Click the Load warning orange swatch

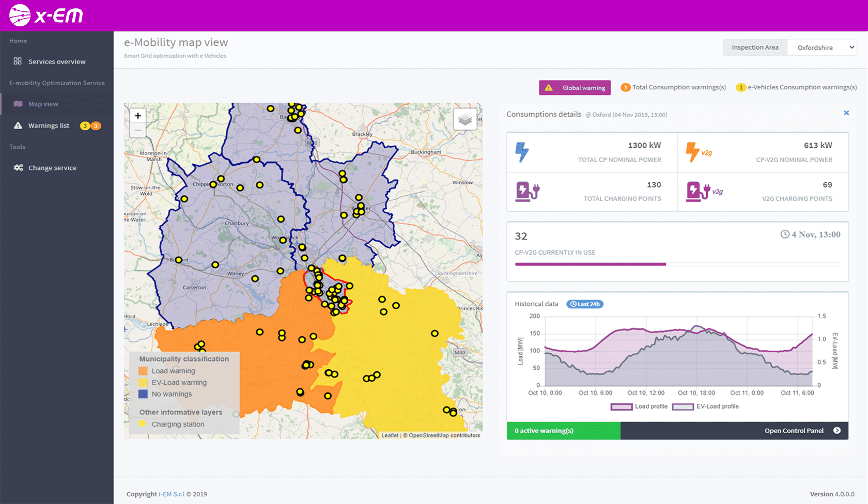(143, 371)
